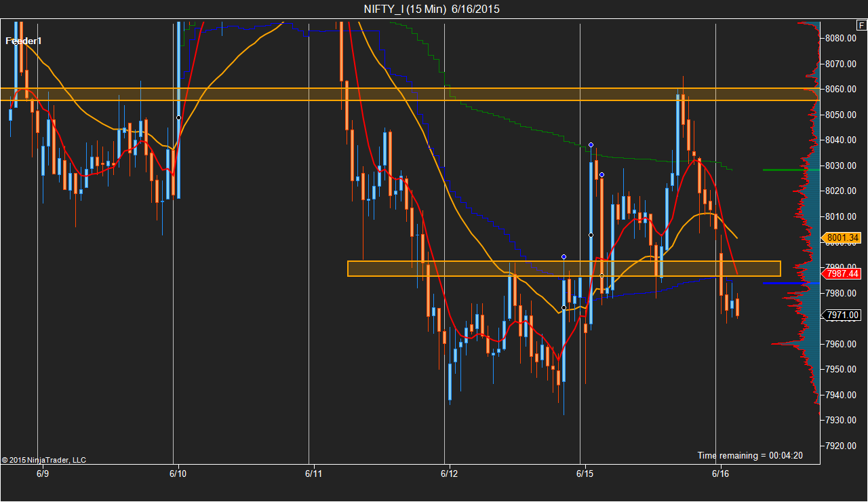Select the Feeder1 indicator label
This screenshot has height=502, width=868.
(x=24, y=41)
